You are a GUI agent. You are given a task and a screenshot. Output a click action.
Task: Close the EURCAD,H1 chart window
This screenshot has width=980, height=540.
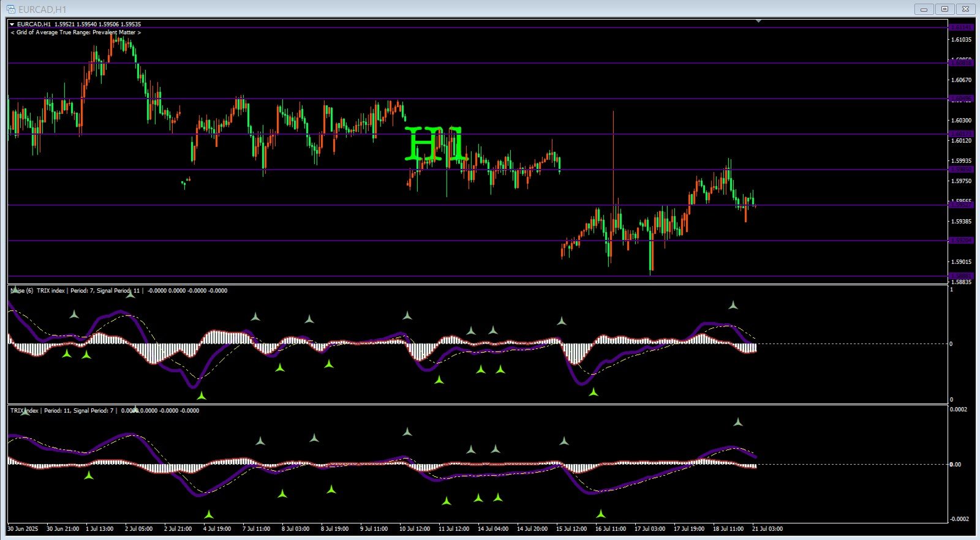click(x=966, y=9)
